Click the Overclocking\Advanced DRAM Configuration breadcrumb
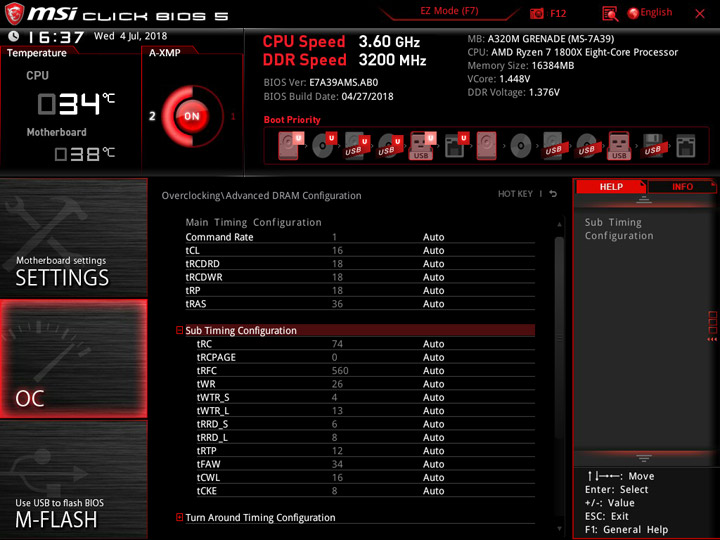The height and width of the screenshot is (540, 720). [261, 196]
